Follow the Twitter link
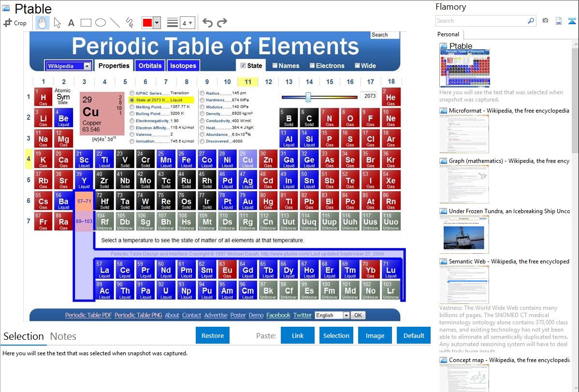The width and height of the screenshot is (579, 392). coord(303,315)
